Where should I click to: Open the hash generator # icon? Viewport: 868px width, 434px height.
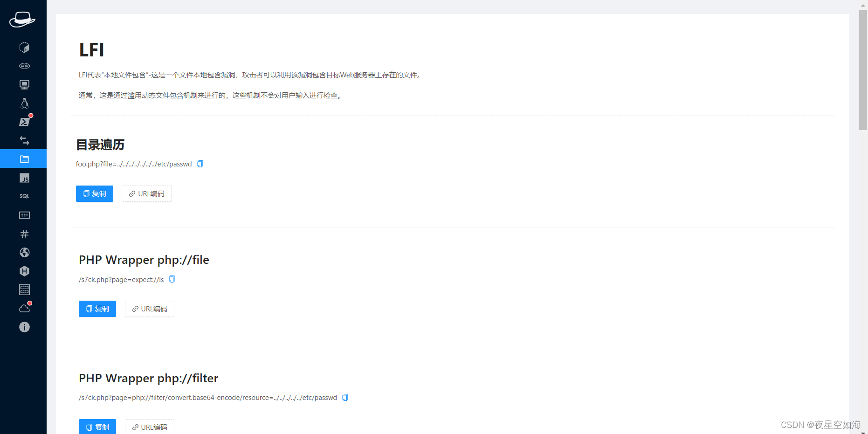(x=24, y=234)
